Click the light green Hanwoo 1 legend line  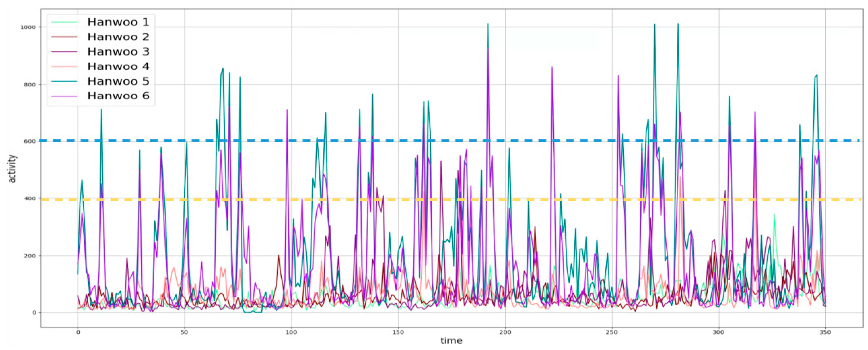click(x=64, y=22)
